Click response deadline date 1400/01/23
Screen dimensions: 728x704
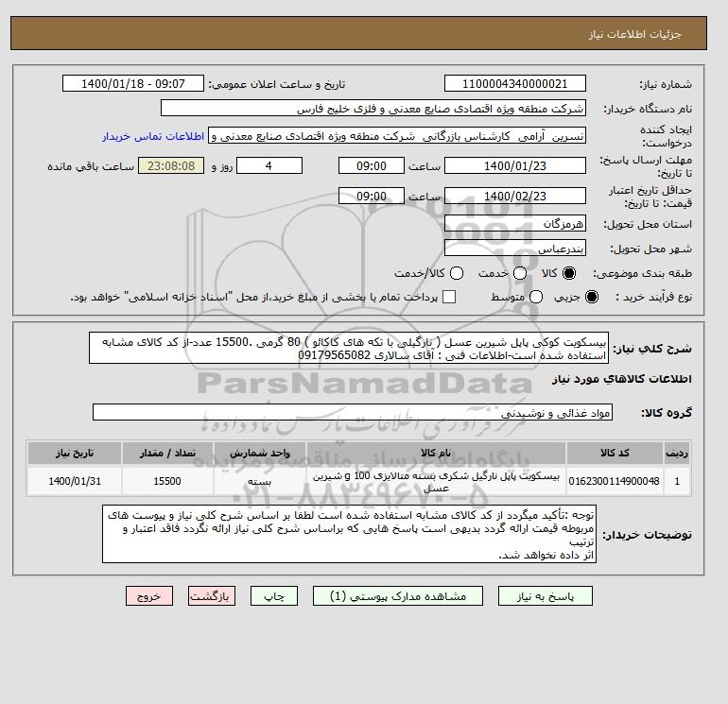point(515,165)
